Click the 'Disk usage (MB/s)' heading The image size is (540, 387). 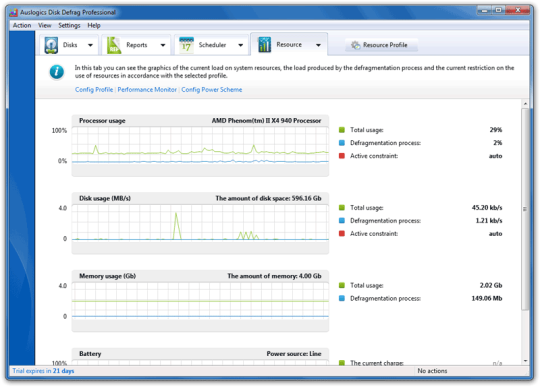pyautogui.click(x=105, y=198)
